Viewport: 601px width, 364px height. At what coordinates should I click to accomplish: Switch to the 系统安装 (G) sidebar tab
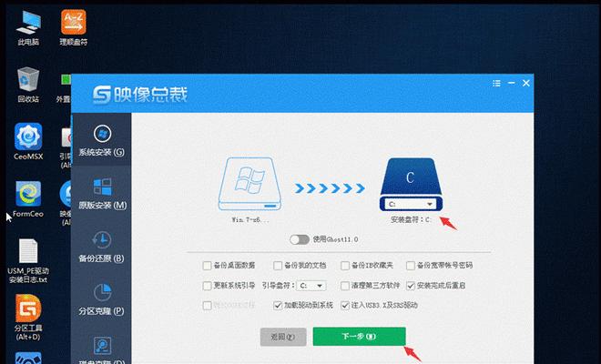pos(102,141)
